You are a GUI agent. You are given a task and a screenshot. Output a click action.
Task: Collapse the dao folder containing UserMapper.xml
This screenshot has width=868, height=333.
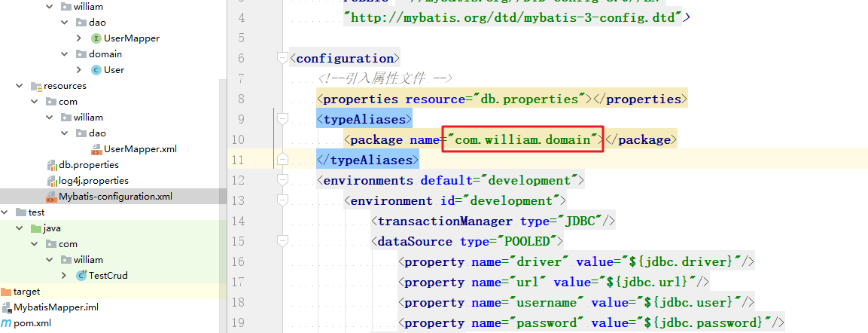coord(64,133)
